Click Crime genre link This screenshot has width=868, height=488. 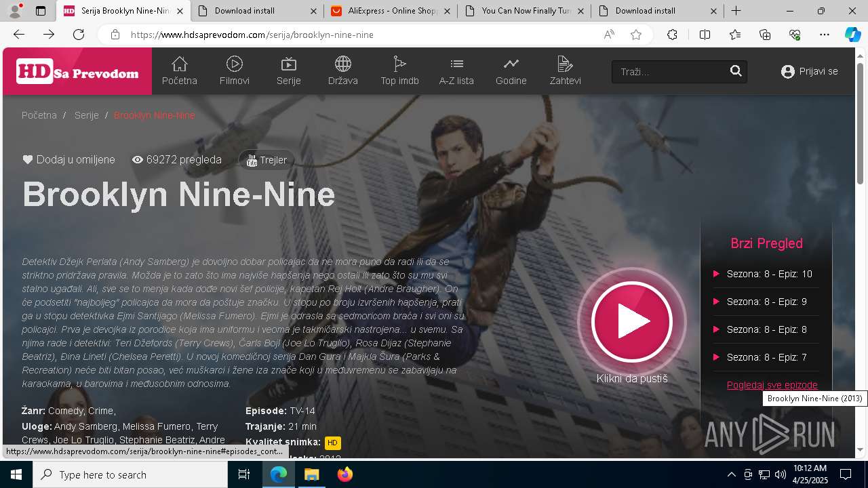[x=101, y=411]
